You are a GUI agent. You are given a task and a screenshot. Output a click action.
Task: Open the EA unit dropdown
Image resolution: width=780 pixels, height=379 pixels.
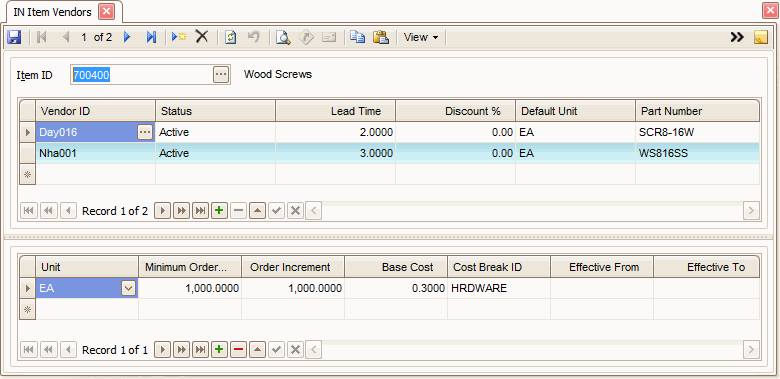128,288
